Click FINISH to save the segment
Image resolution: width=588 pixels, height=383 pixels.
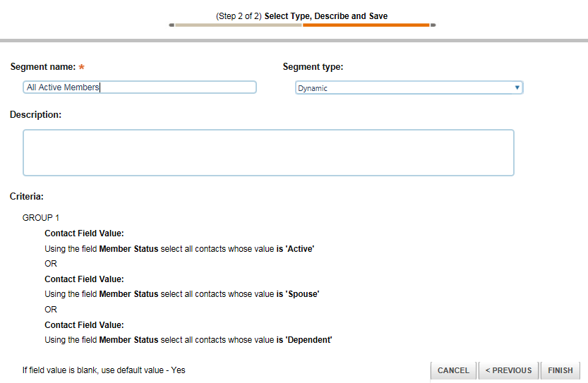click(560, 370)
